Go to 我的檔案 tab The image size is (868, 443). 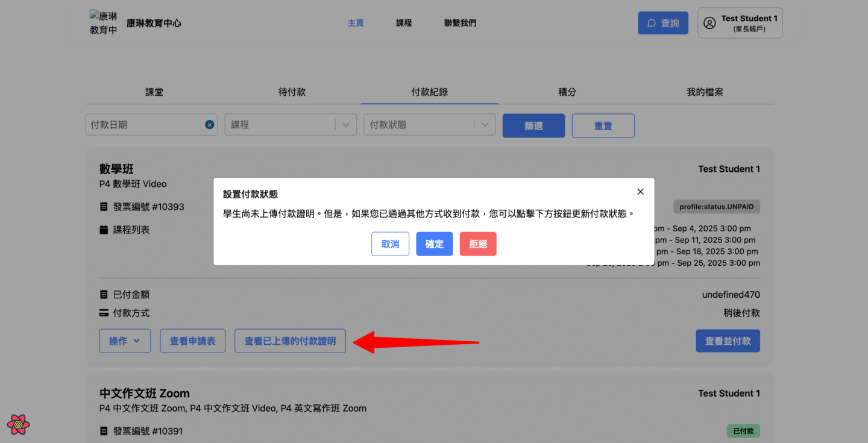(x=705, y=92)
